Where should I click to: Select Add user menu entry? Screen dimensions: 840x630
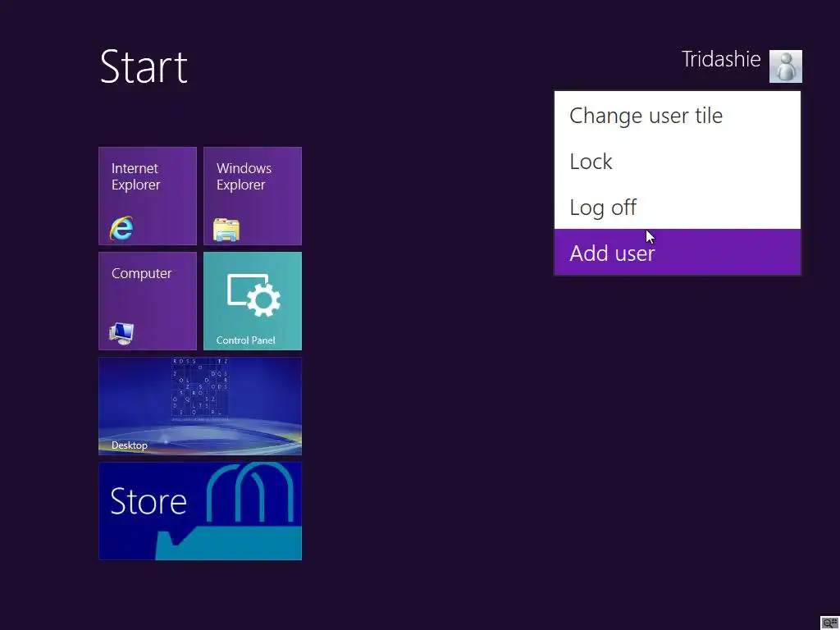pos(677,252)
